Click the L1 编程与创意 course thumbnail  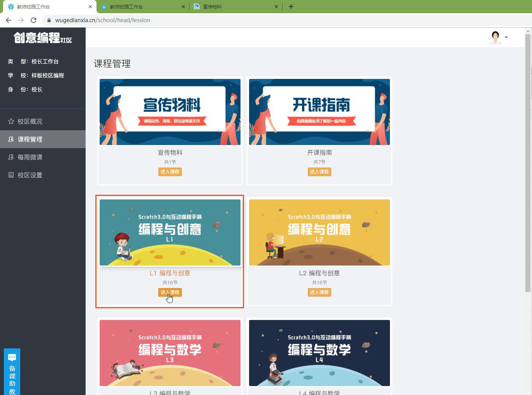click(x=170, y=232)
